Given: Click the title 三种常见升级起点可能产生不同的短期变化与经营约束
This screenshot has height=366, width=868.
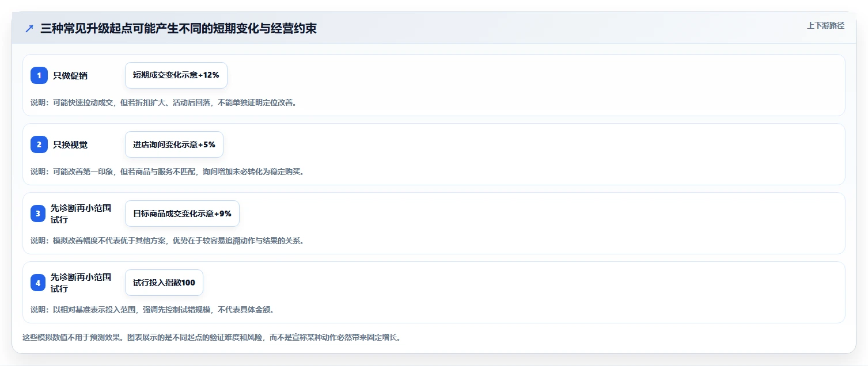Looking at the screenshot, I should [x=179, y=29].
